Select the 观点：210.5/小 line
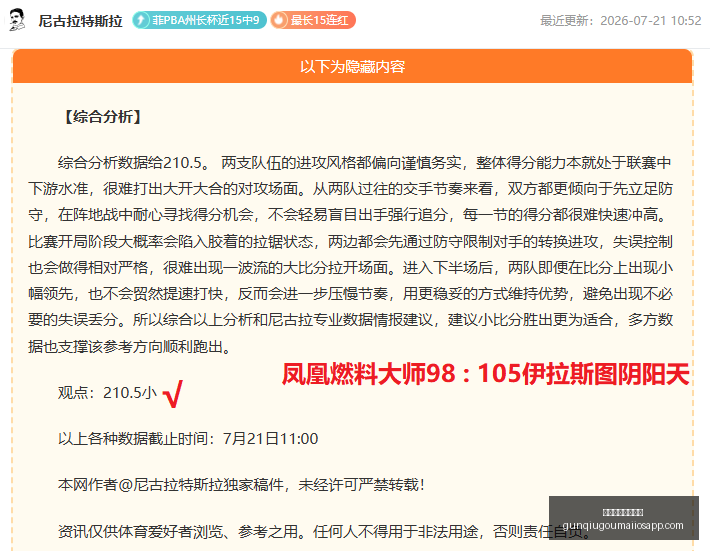 tap(107, 393)
